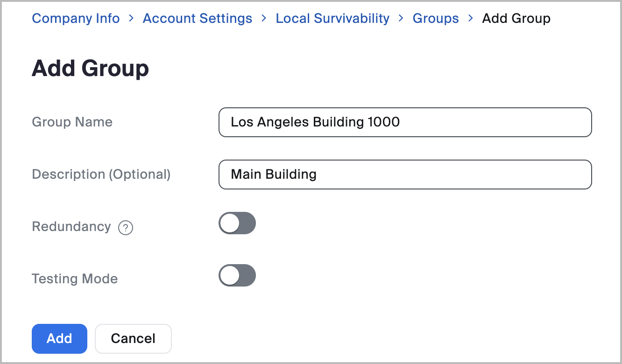Enable the Redundancy toggle switch

pyautogui.click(x=237, y=224)
